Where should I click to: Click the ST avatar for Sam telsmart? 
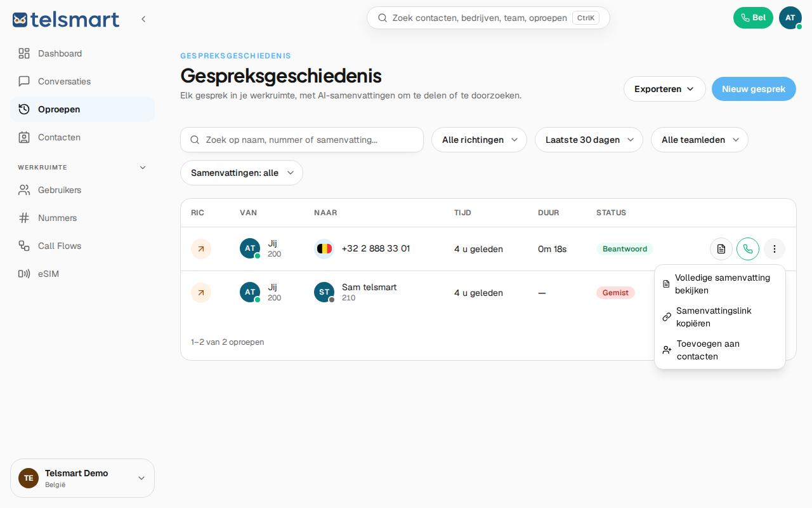pyautogui.click(x=324, y=292)
